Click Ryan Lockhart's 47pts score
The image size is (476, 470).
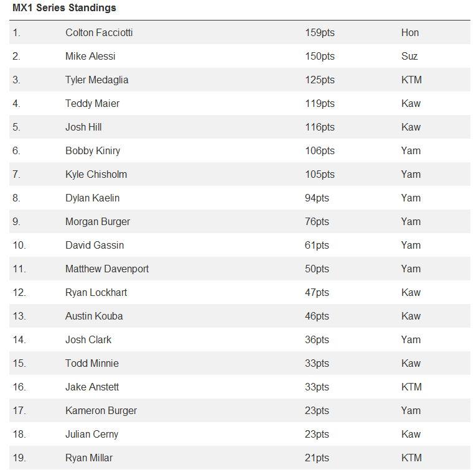(x=317, y=293)
